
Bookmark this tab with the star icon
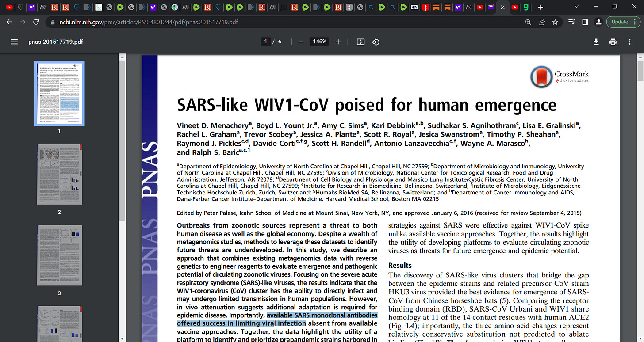[x=555, y=22]
